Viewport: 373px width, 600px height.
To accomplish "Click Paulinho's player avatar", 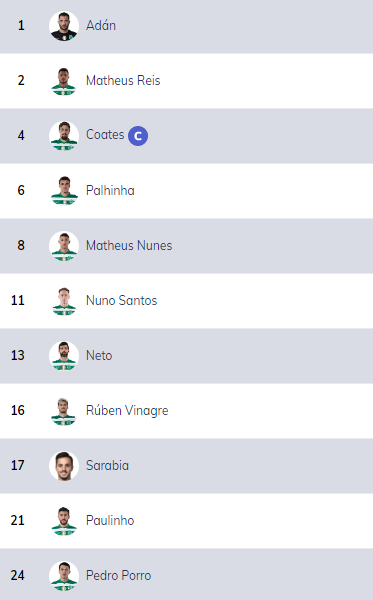I will [x=64, y=521].
